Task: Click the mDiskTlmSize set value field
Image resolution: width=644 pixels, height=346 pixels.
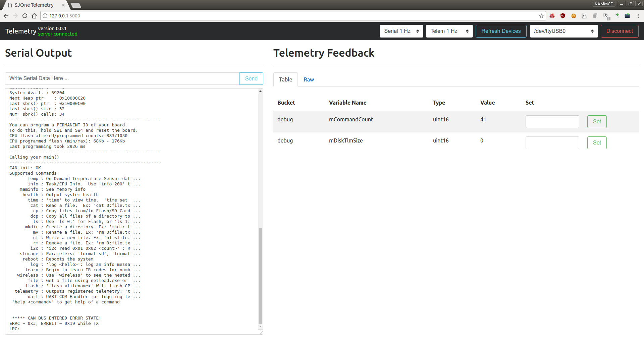Action: click(552, 143)
